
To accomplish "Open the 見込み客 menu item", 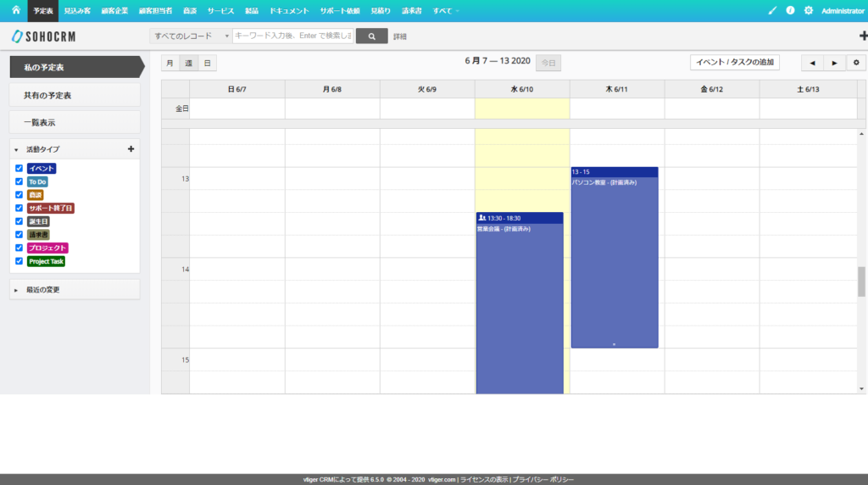I will coord(77,11).
